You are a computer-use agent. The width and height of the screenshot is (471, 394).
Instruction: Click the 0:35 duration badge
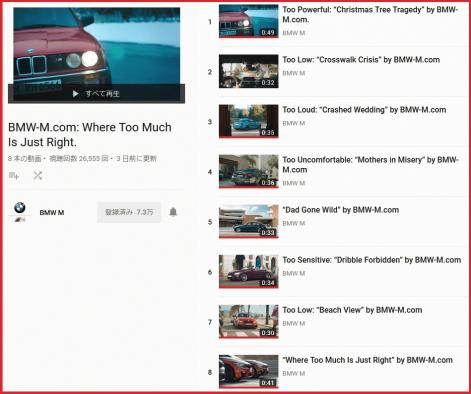[268, 132]
